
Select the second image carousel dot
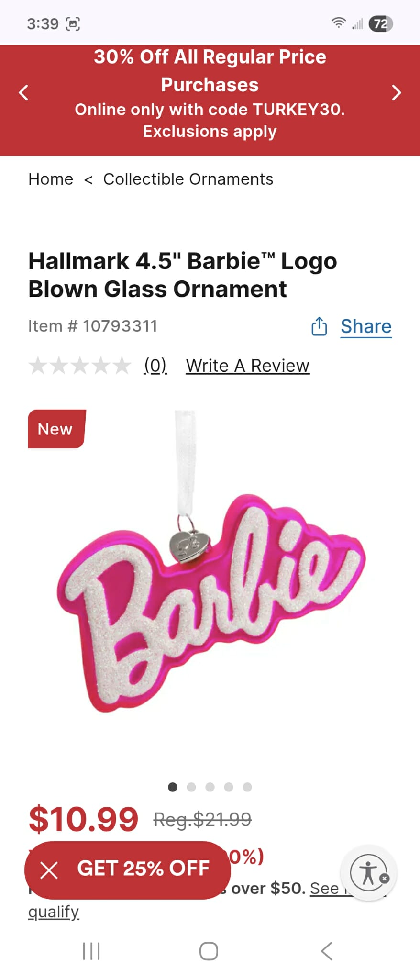click(x=191, y=787)
